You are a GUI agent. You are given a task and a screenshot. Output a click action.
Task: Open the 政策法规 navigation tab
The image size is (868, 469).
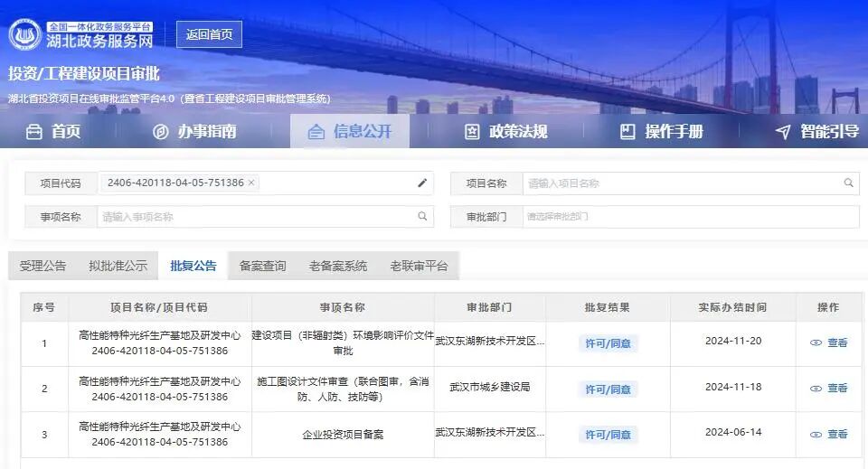tap(506, 132)
